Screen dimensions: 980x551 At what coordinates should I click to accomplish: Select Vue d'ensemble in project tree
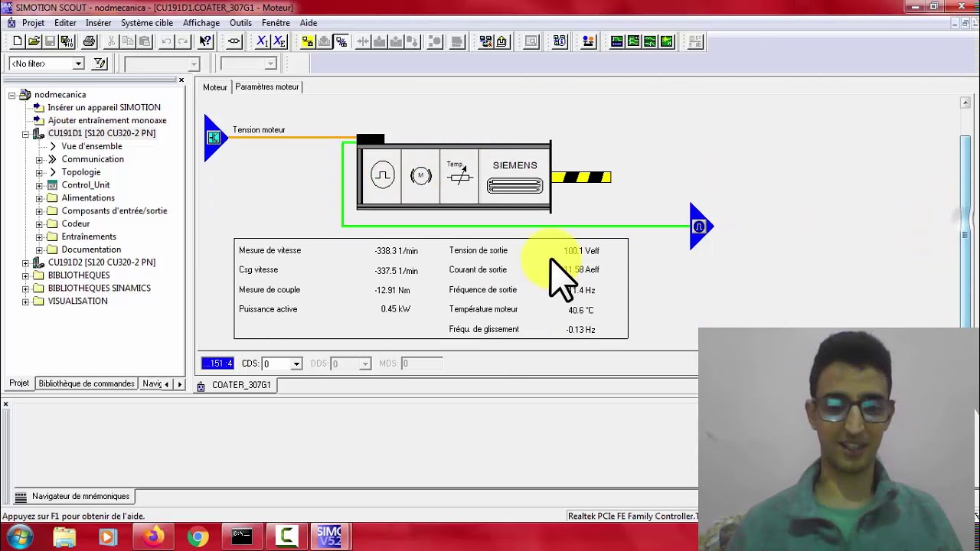click(x=92, y=146)
